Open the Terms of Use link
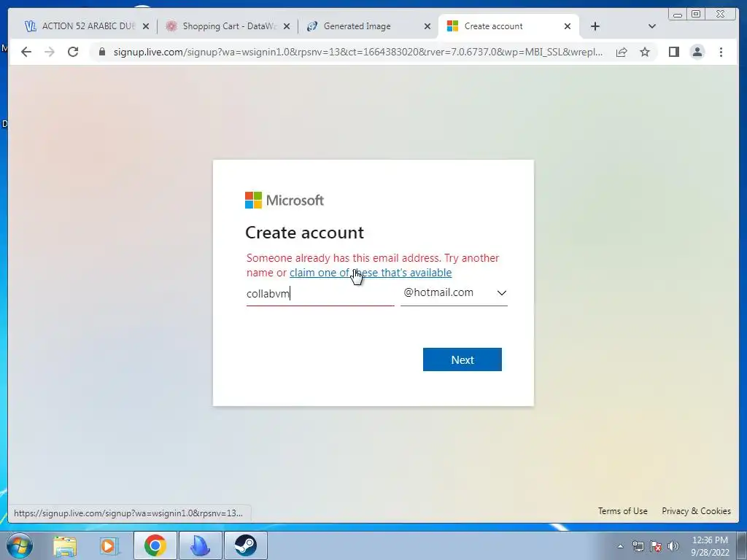The height and width of the screenshot is (560, 747). pyautogui.click(x=623, y=511)
